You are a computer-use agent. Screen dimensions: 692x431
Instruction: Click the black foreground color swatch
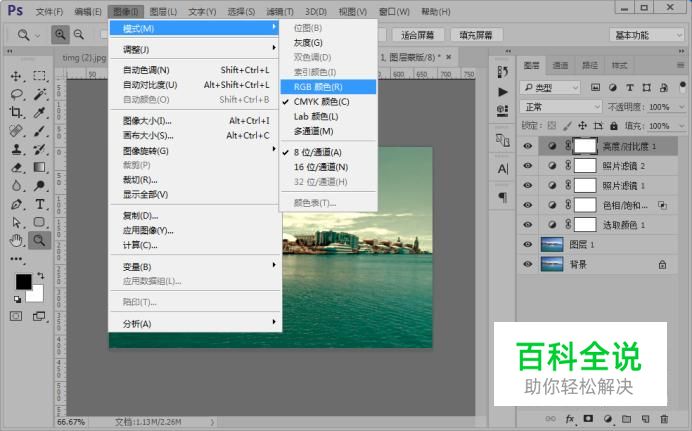pos(23,281)
